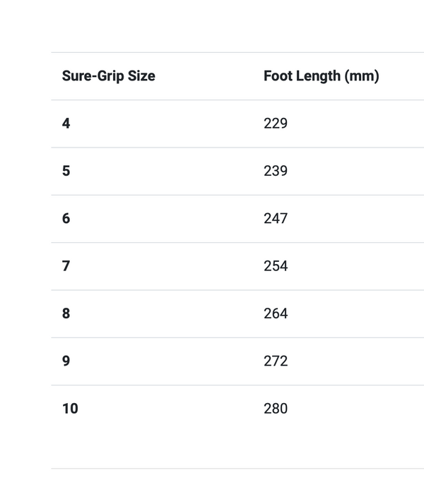This screenshot has height=504, width=424.
Task: Pick the size 7 cell
Action: pos(66,266)
